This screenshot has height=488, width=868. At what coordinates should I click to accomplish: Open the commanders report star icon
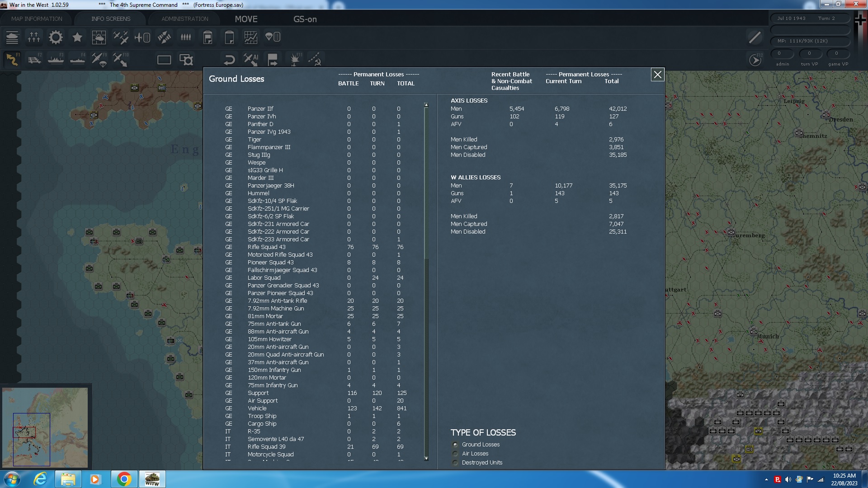coord(77,38)
